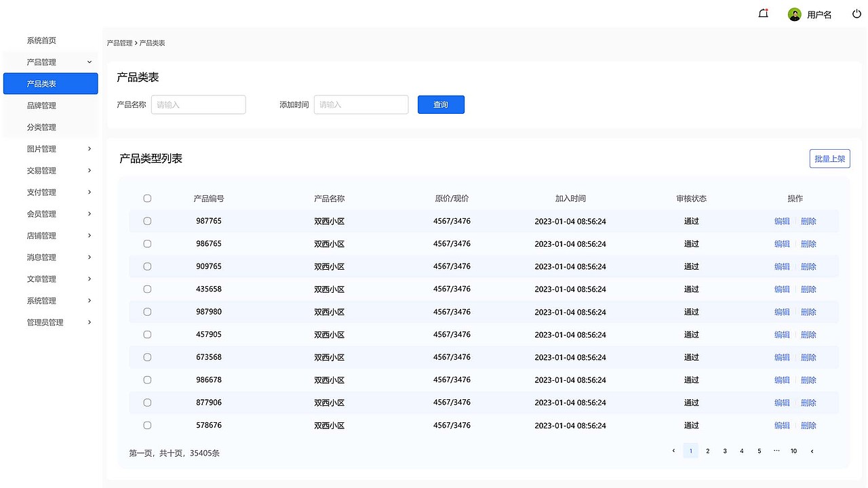
Task: Jump to page 10 in pagination
Action: (793, 451)
